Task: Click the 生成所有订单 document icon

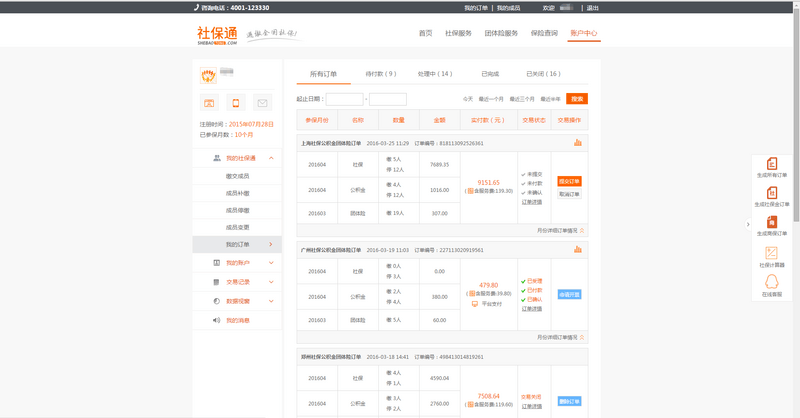Action: tap(772, 163)
